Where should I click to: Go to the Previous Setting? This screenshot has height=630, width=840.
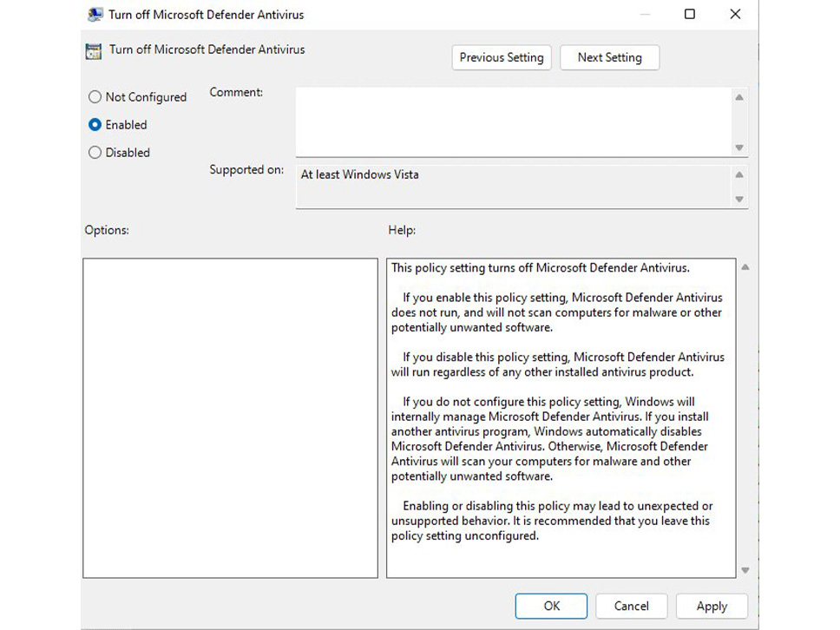(x=502, y=57)
